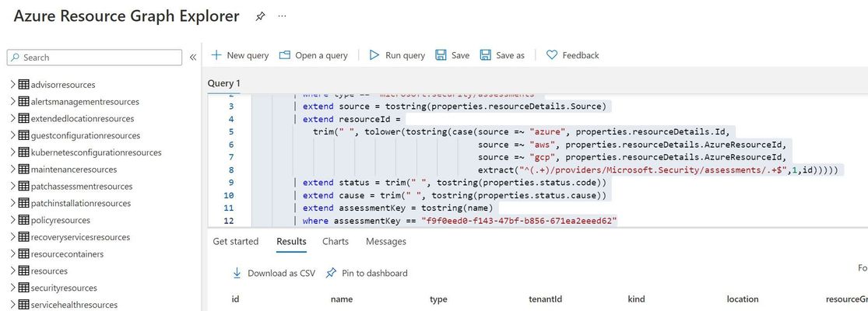Switch to the Get started tab
This screenshot has width=868, height=311.
click(236, 241)
